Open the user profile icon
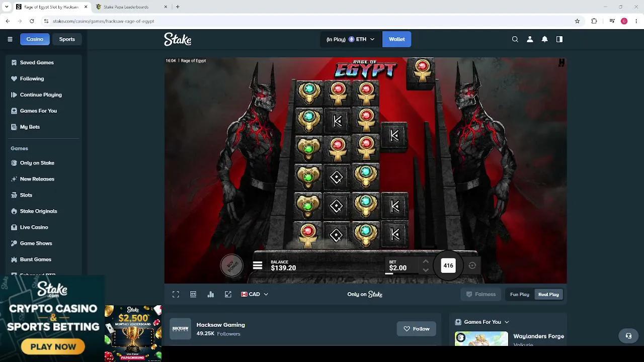 (530, 39)
